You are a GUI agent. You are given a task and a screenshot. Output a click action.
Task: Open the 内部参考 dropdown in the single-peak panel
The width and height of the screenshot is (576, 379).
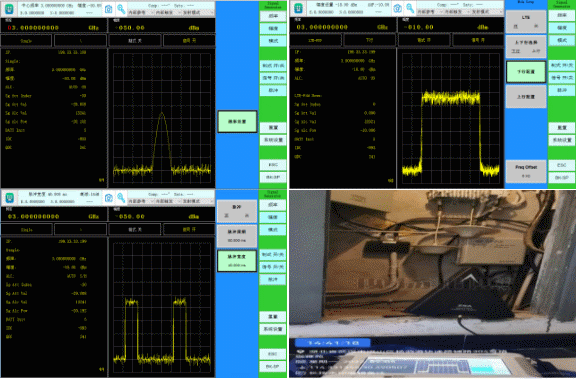140,12
